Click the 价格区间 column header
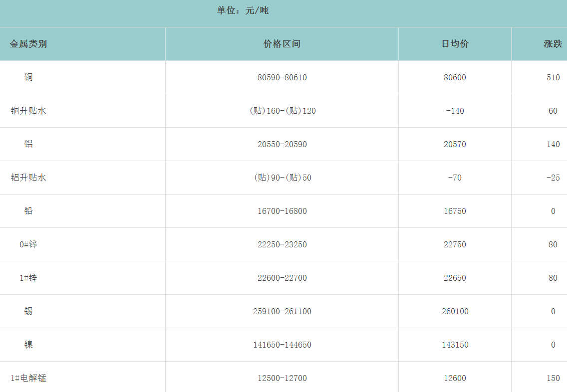The width and height of the screenshot is (567, 392). [282, 44]
